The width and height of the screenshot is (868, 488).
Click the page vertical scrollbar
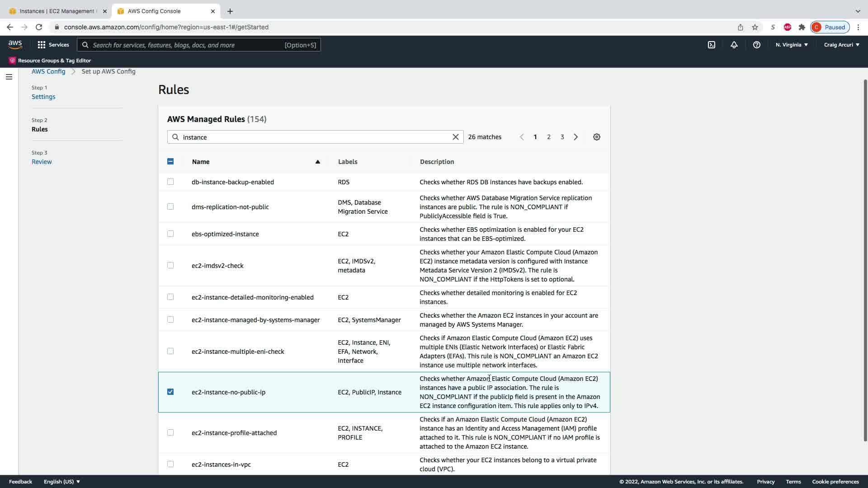coord(865,260)
